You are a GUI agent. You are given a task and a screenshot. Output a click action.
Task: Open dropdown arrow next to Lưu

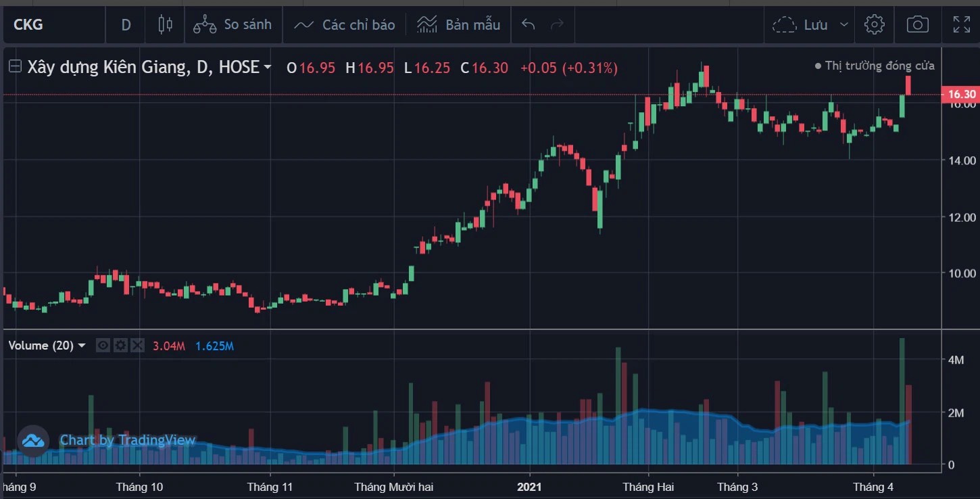843,25
